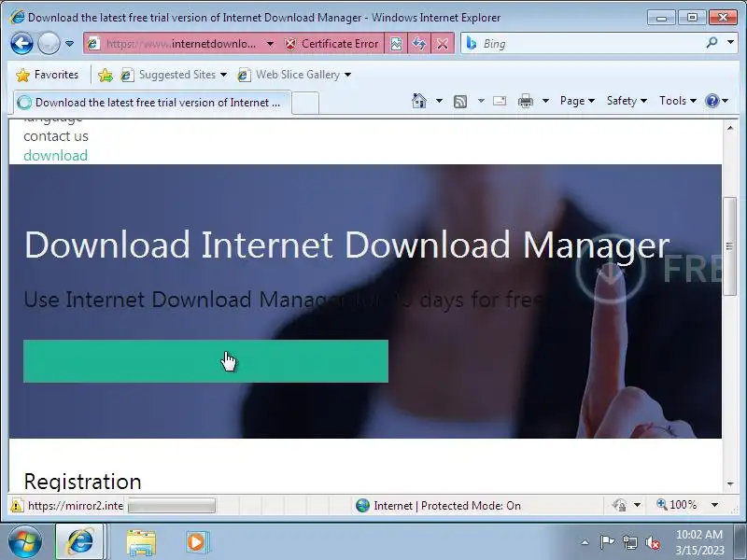Screen dimensions: 747x560
Task: Click the large green download button
Action: pos(205,361)
